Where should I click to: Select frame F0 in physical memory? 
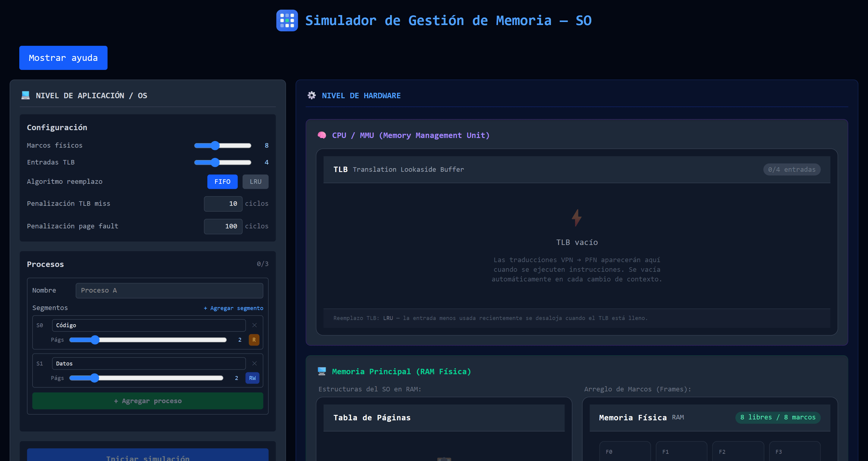(625, 452)
